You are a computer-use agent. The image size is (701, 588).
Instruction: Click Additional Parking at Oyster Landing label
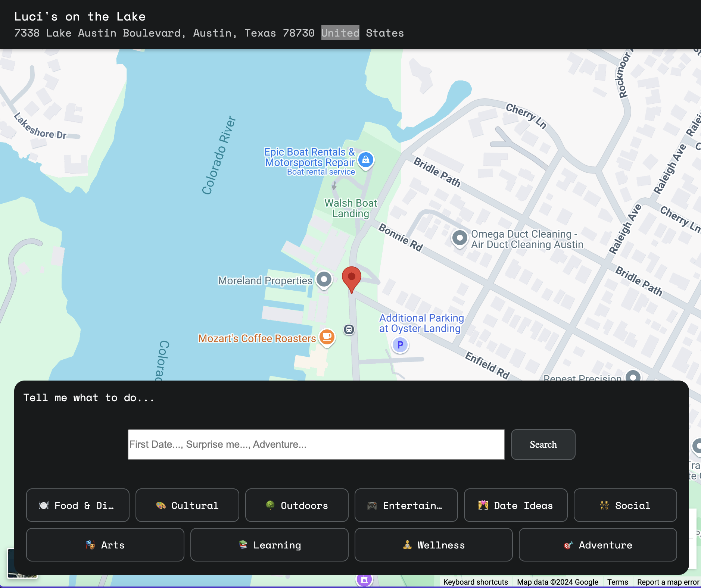click(421, 323)
